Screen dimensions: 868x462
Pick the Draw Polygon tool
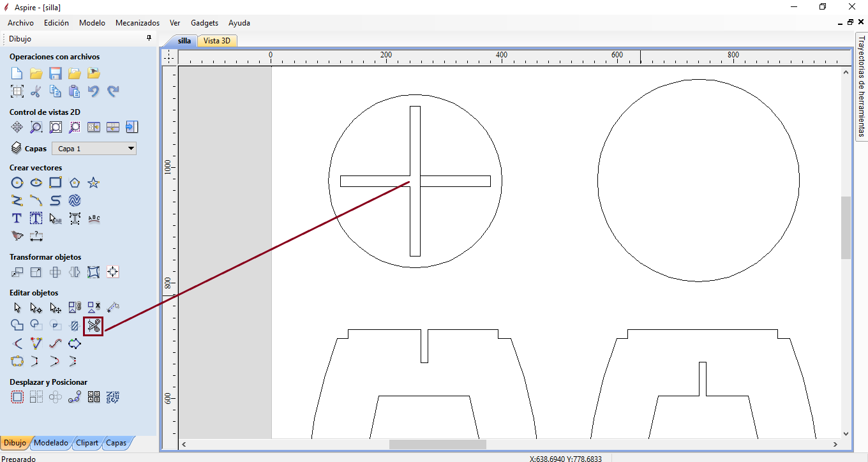coord(75,183)
